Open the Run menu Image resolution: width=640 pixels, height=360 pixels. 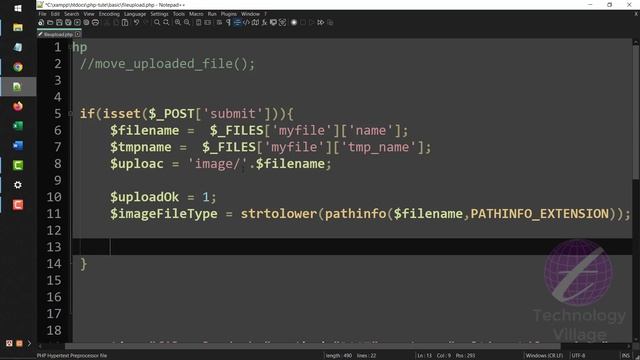(x=212, y=14)
